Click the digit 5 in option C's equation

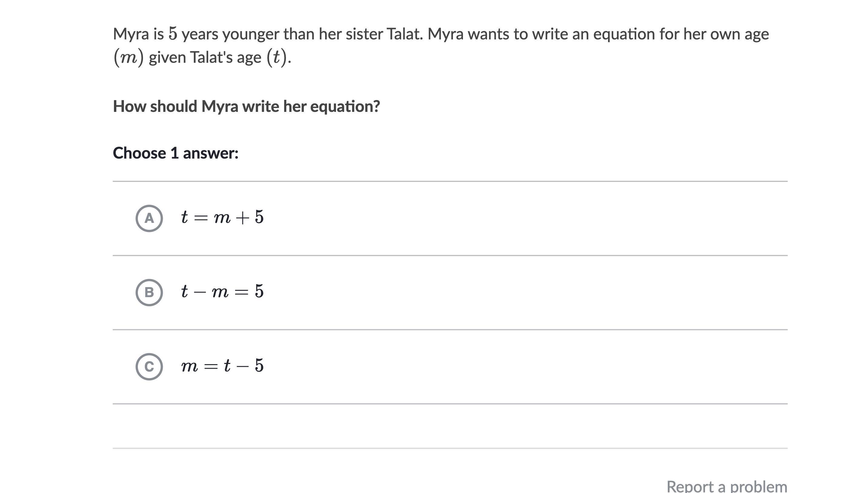click(x=259, y=366)
